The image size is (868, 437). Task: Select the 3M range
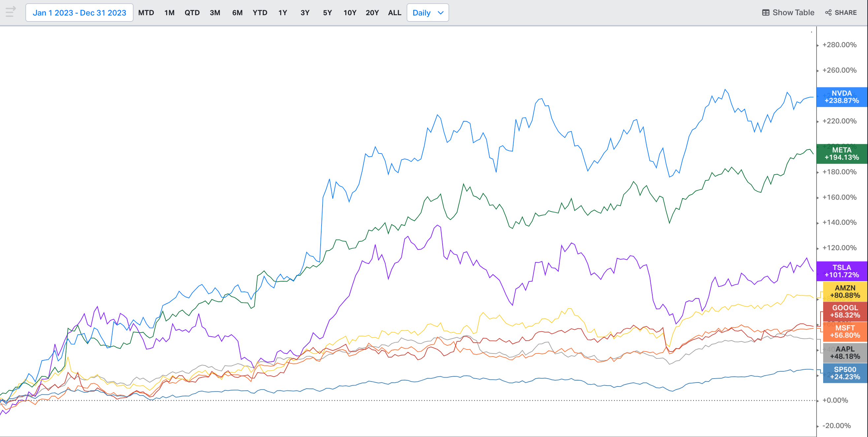point(215,13)
